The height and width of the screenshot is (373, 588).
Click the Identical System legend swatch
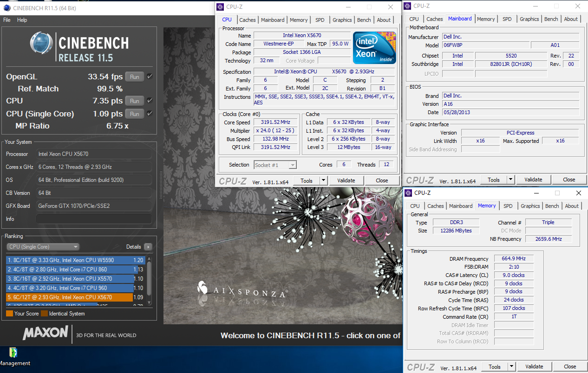point(44,314)
